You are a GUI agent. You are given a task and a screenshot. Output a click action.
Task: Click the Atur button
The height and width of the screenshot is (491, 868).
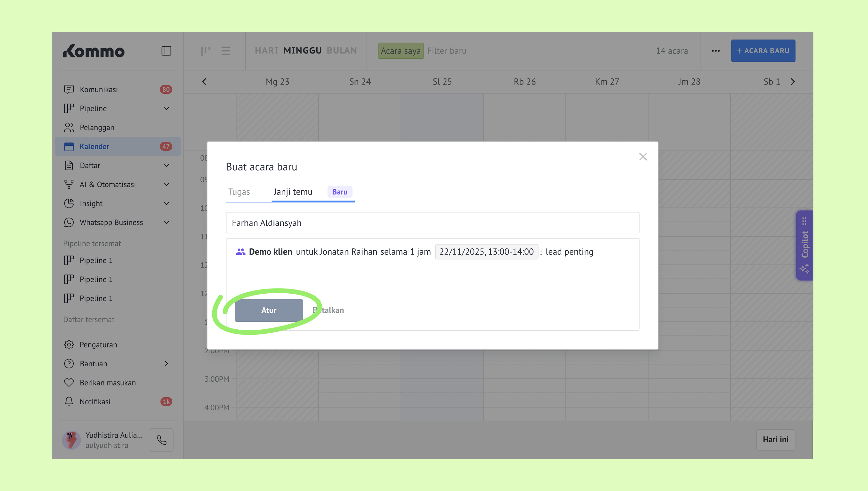(x=269, y=310)
